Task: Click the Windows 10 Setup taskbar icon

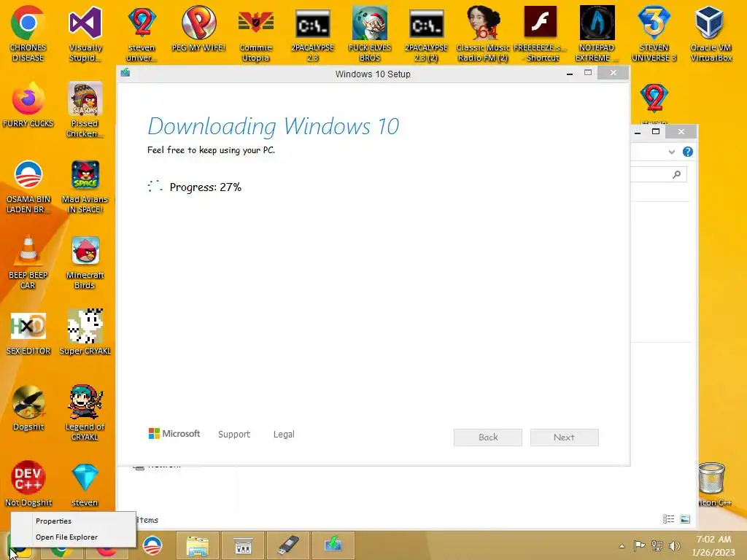Action: [x=333, y=545]
